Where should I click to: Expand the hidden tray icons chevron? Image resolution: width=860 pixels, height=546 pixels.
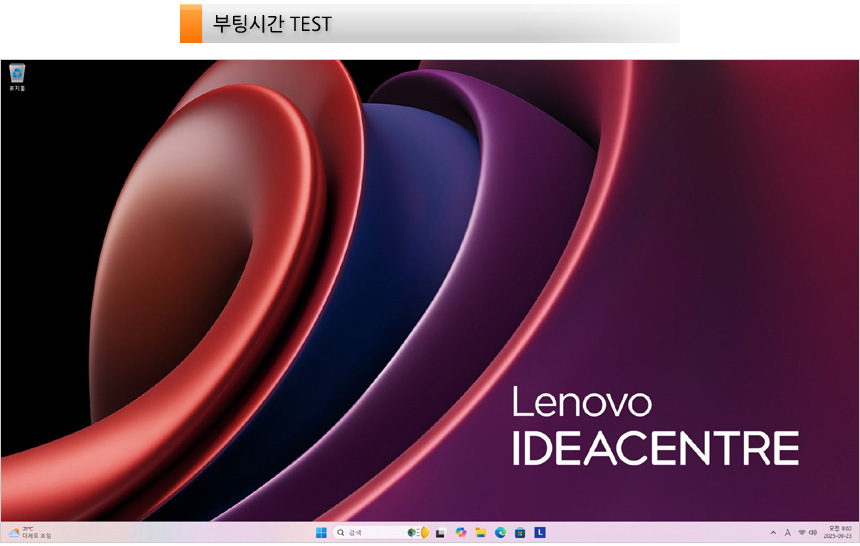click(772, 533)
